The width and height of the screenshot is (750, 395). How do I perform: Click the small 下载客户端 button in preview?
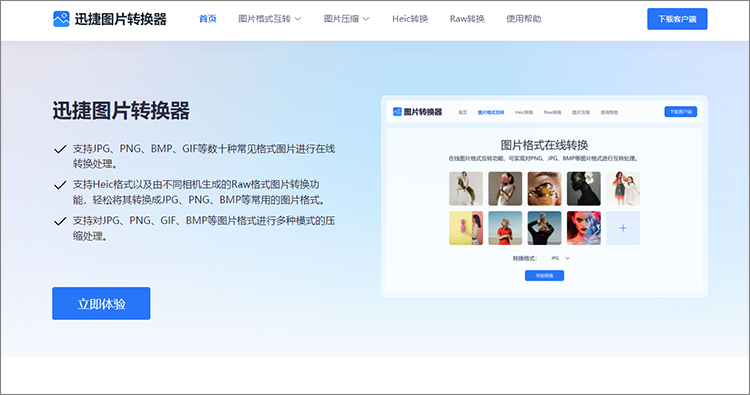(681, 111)
